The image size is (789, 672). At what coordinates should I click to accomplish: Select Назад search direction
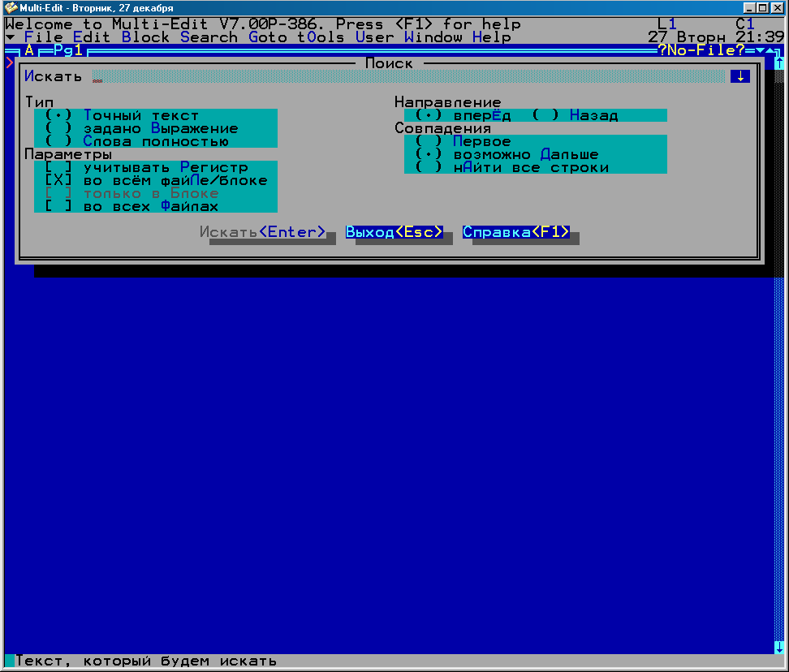[575, 116]
